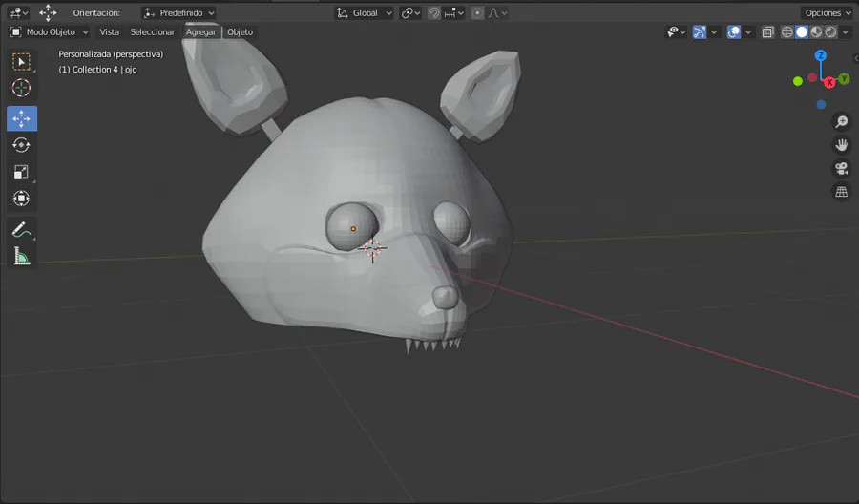Click the dark red negative X gizmo ball
The height and width of the screenshot is (504, 859).
[812, 77]
